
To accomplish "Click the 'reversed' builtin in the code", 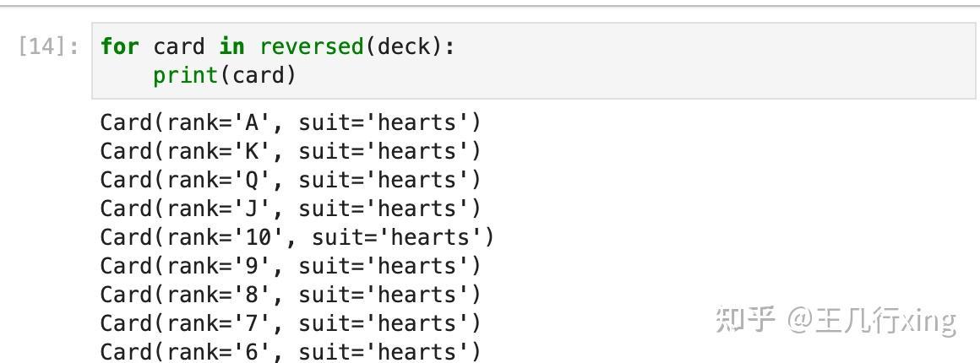I will pos(312,46).
